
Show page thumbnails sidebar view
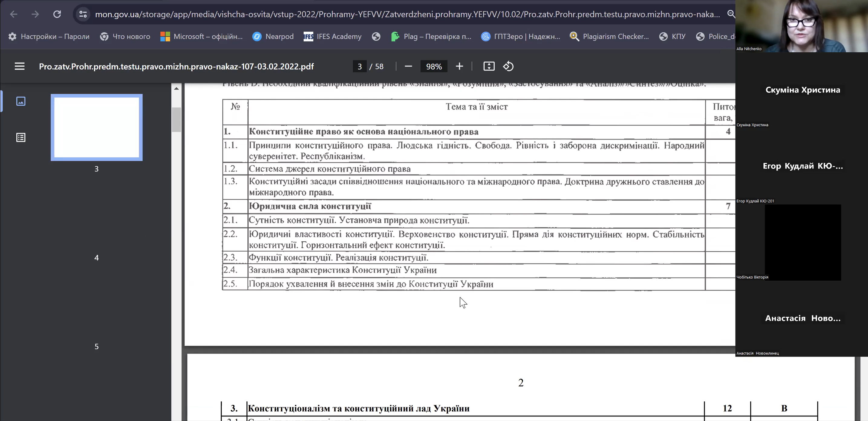21,101
